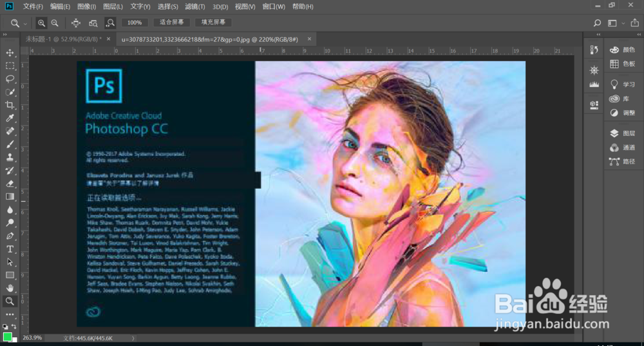Reset to default foreground and background colors
Screen dimensions: 644x346
(x=5, y=327)
